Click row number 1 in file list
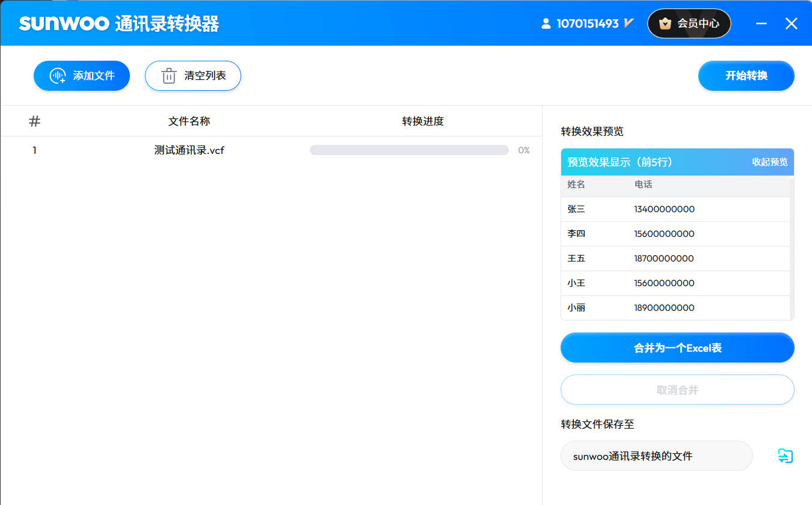The width and height of the screenshot is (812, 505). click(x=34, y=150)
